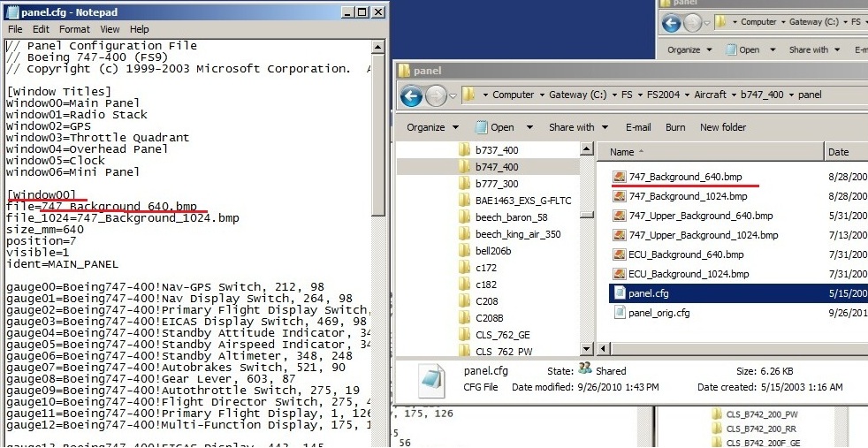Select beech_king_air_350 folder in tree

tap(518, 234)
